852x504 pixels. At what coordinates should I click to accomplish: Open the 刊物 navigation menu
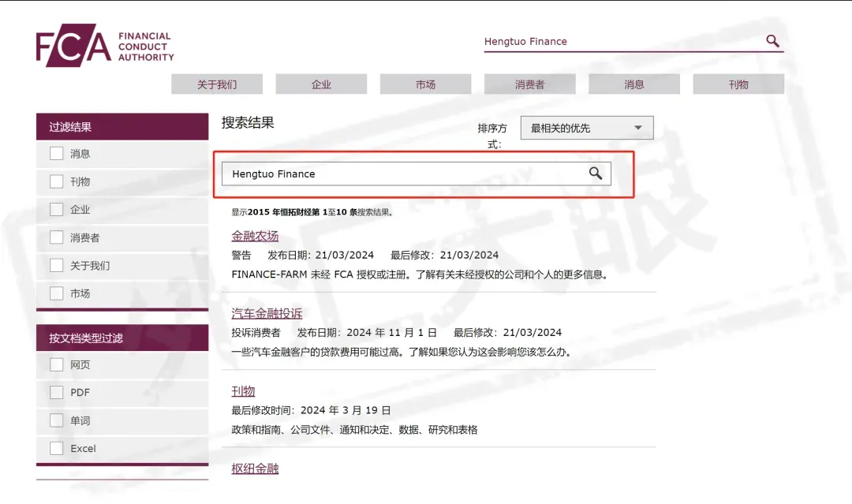(x=738, y=84)
